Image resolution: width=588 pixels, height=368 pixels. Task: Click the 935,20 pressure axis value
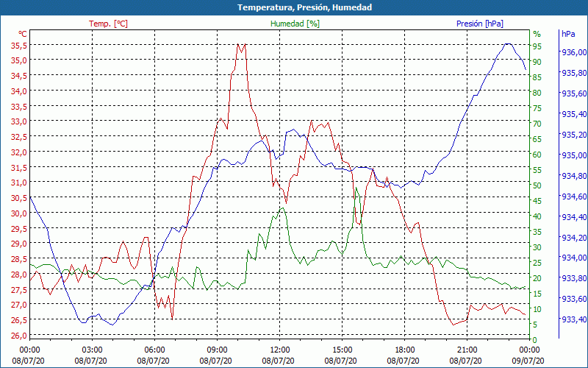click(x=574, y=135)
